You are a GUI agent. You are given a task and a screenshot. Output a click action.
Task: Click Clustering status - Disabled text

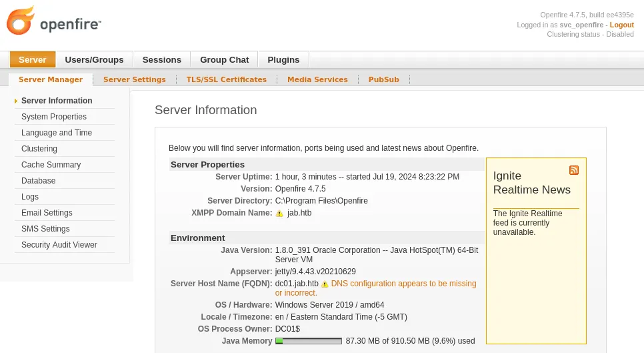[x=590, y=34]
